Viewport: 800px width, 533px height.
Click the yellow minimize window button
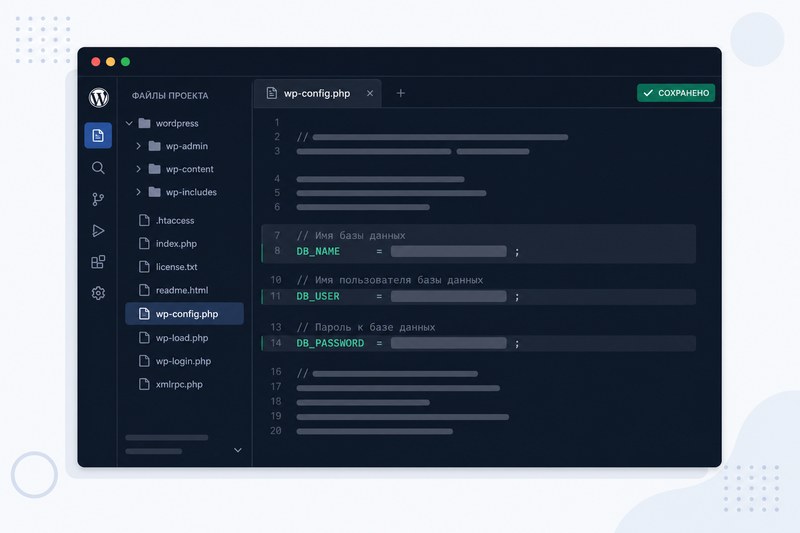tap(110, 62)
